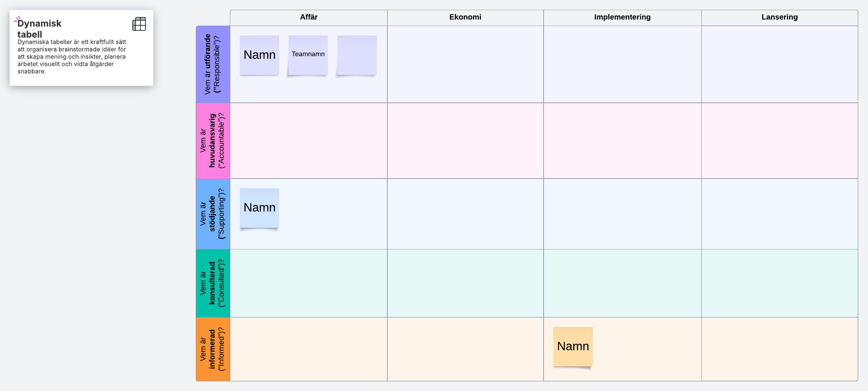
Task: Click the empty Accountable cell under Ekonomi
Action: click(465, 140)
